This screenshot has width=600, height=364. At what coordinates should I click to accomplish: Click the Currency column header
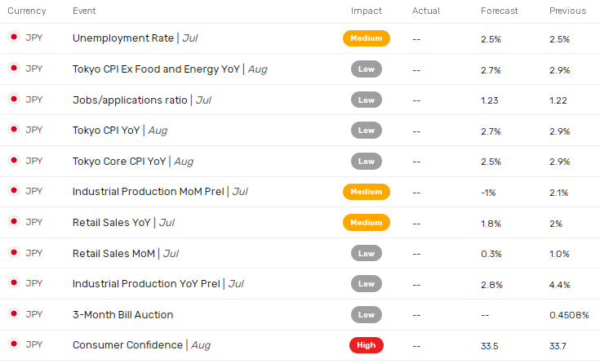(x=27, y=11)
